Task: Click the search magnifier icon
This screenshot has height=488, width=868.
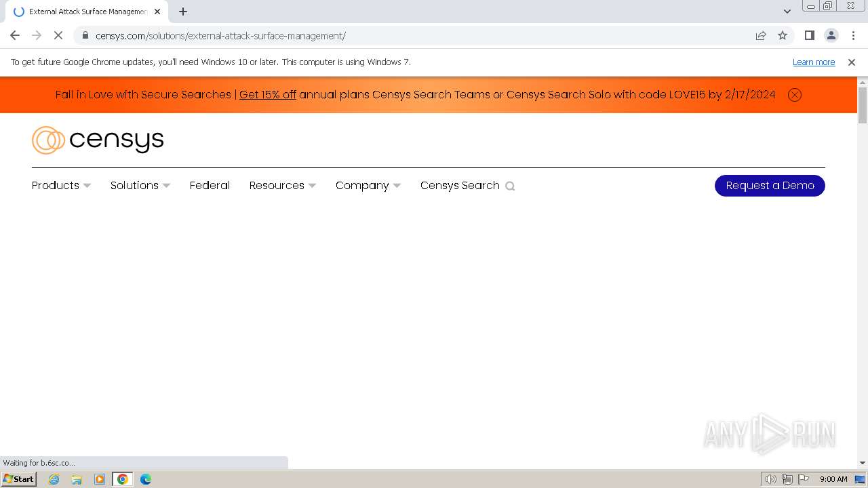Action: (x=510, y=186)
